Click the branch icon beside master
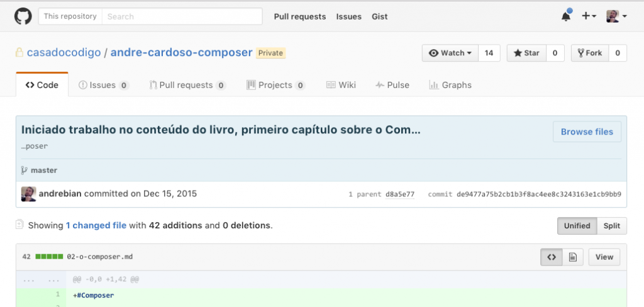The height and width of the screenshot is (307, 644). point(25,170)
